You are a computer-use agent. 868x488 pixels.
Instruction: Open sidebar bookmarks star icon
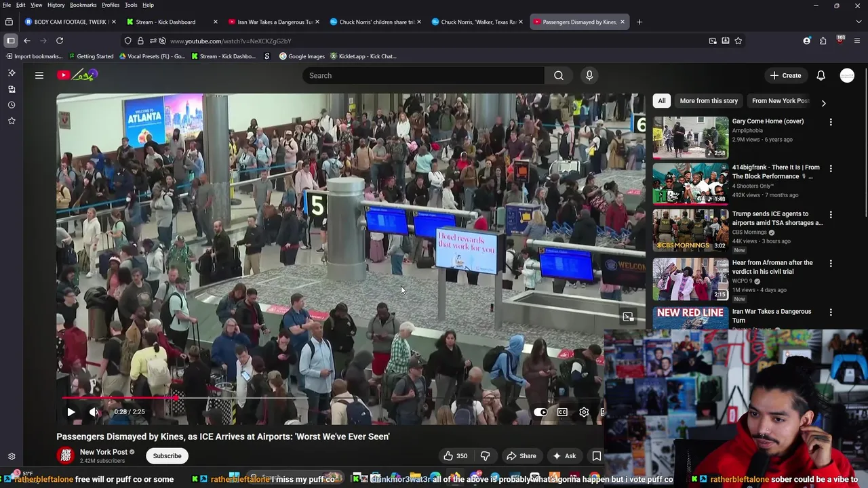coord(12,121)
